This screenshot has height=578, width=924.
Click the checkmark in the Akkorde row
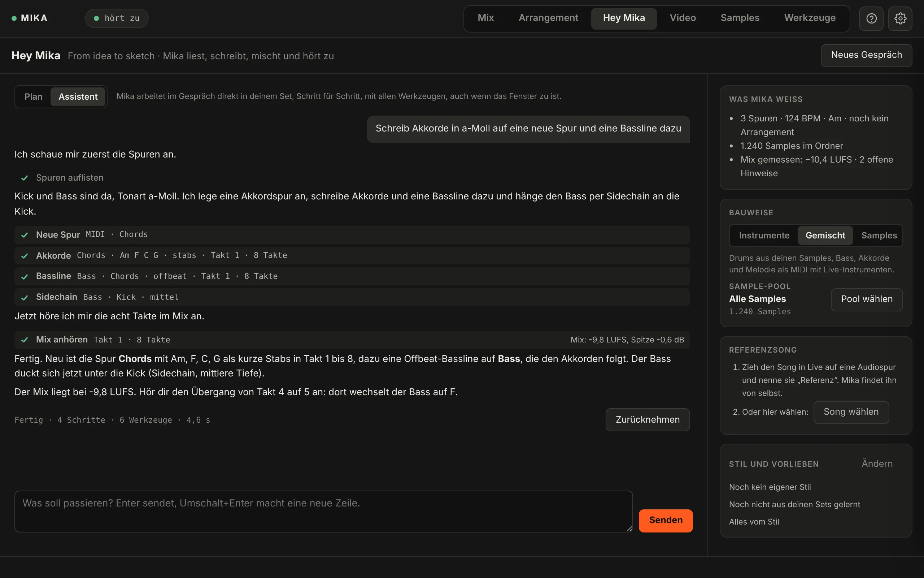pyautogui.click(x=25, y=256)
